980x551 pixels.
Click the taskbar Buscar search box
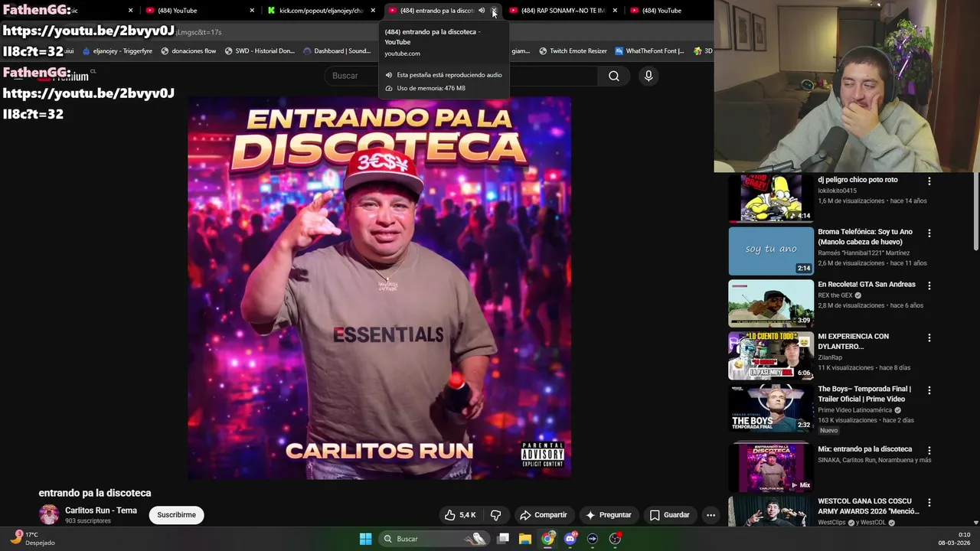(x=434, y=539)
